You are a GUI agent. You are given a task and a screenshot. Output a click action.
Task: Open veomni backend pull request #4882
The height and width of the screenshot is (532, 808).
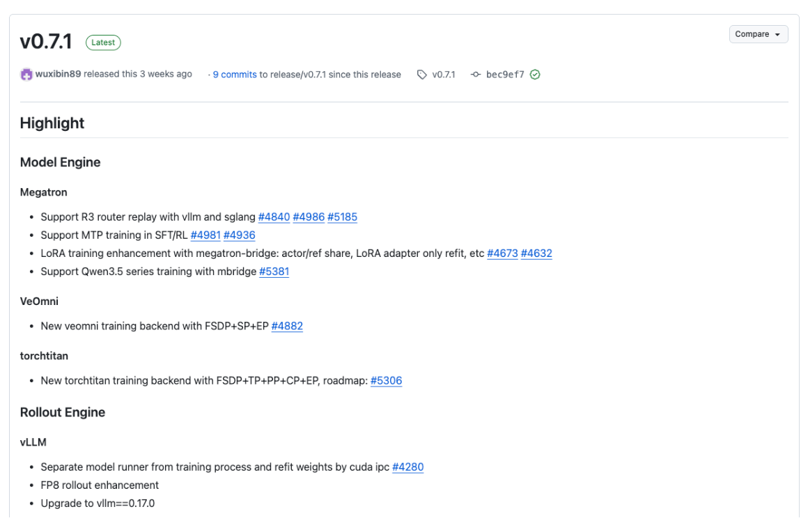(287, 326)
